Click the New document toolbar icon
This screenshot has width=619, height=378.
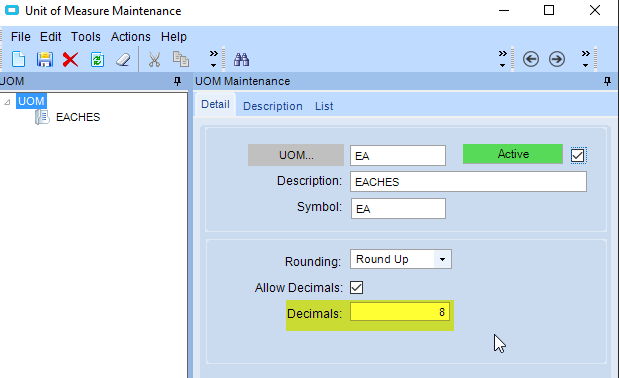[x=18, y=60]
